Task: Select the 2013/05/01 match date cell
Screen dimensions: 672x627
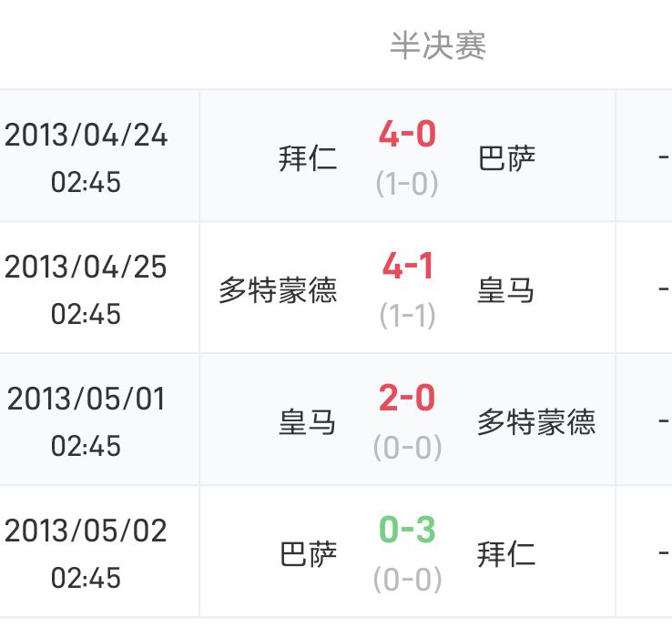Action: [87, 421]
